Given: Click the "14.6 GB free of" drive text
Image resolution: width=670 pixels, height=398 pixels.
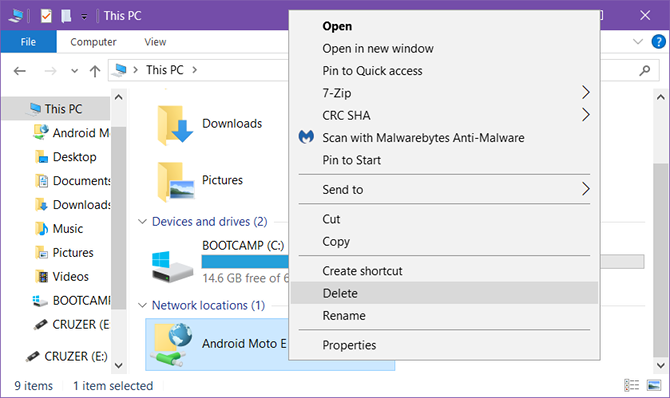Looking at the screenshot, I should [x=241, y=278].
